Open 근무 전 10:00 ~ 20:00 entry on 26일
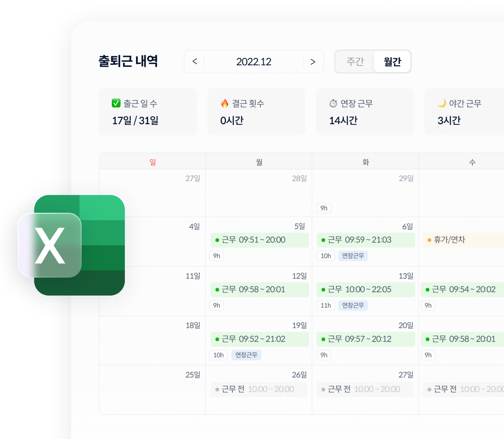The width and height of the screenshot is (504, 439). (x=259, y=389)
